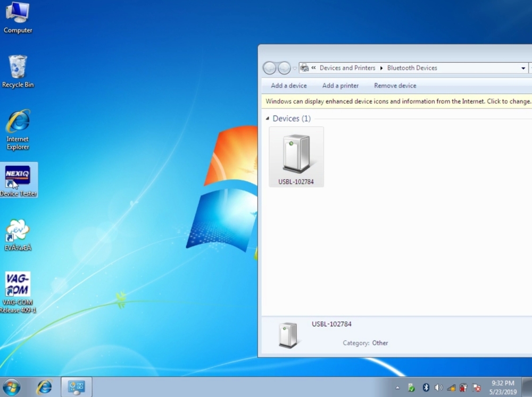Click the Action Center flag tray icon
Screen dimensions: 532x397
[x=477, y=387]
